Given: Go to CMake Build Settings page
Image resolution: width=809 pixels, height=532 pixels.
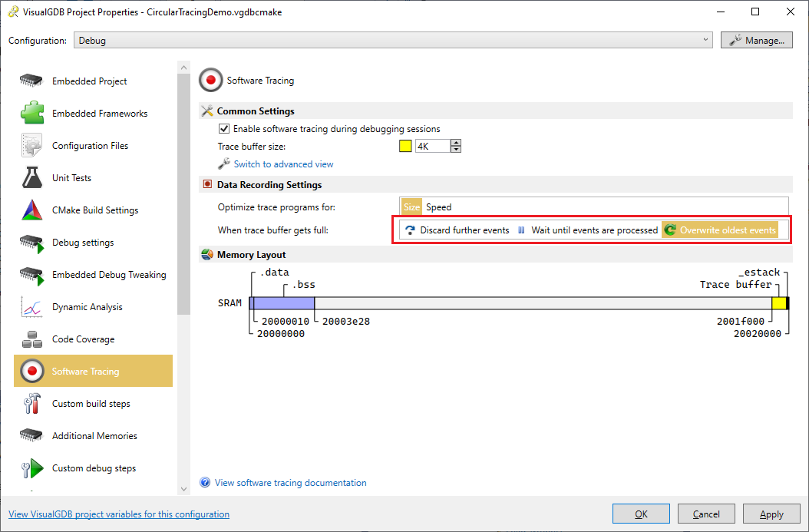Looking at the screenshot, I should tap(93, 210).
